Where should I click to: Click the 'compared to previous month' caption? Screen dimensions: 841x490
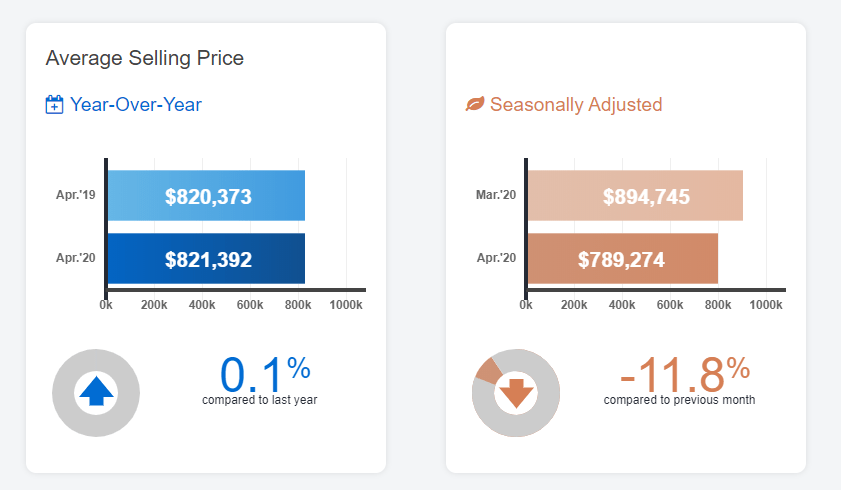[x=679, y=400]
